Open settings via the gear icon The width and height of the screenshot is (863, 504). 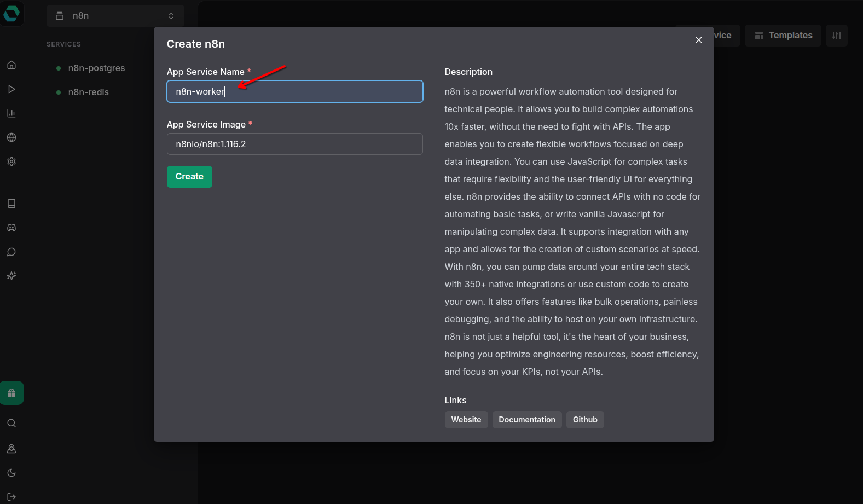pos(11,161)
